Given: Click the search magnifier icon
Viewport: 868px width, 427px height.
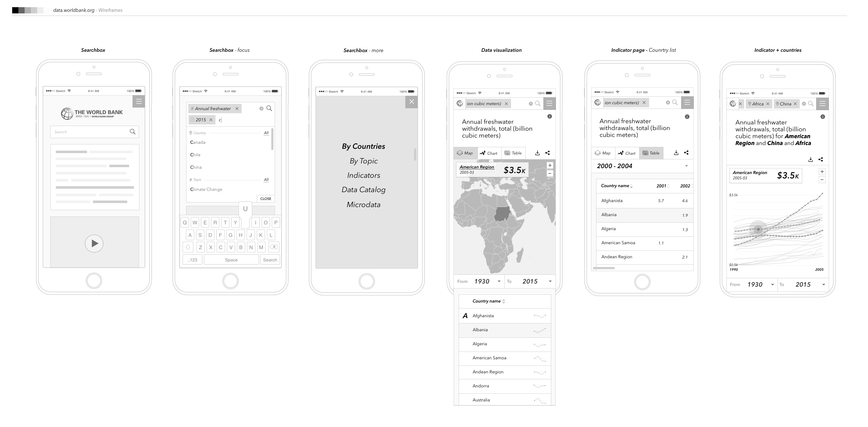Looking at the screenshot, I should coord(133,131).
